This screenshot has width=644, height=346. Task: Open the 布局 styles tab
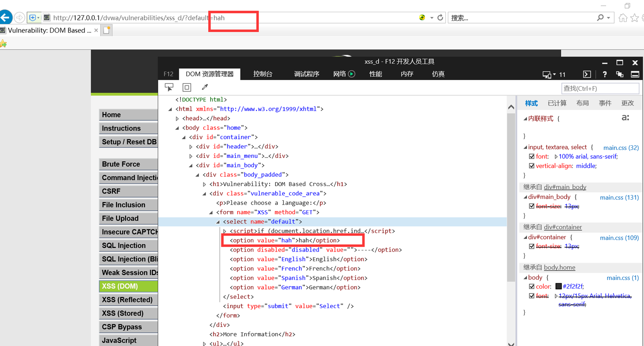point(582,103)
